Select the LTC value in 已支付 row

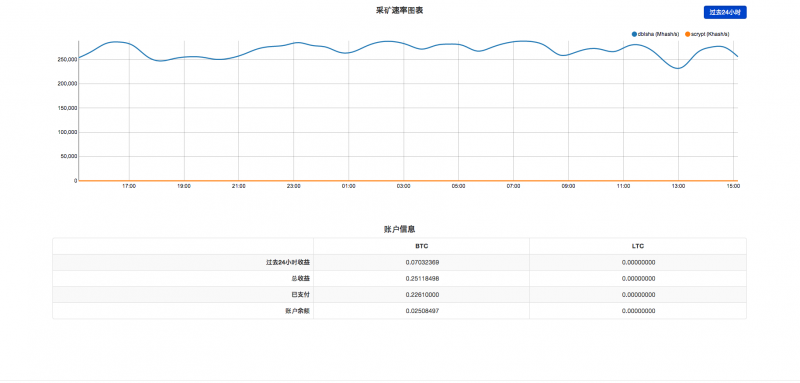point(638,295)
